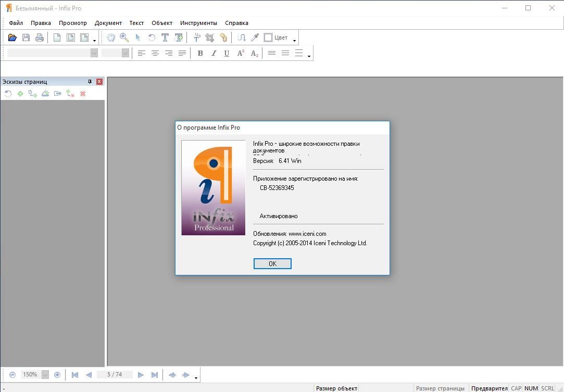The height and width of the screenshot is (392, 564).
Task: Click the zoom out minus button
Action: coord(12,375)
